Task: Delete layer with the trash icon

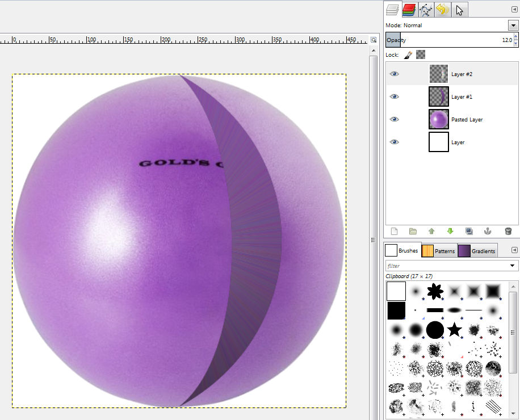Action: pyautogui.click(x=508, y=231)
